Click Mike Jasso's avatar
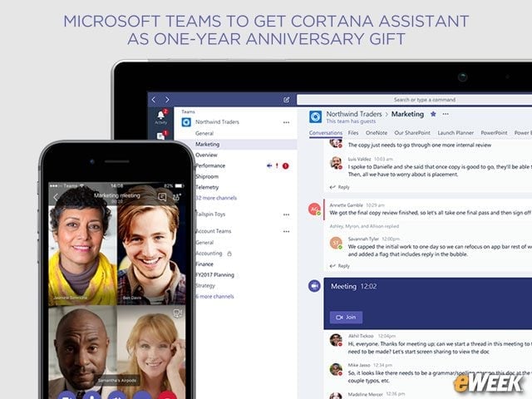Image resolution: width=532 pixels, height=399 pixels. point(336,369)
